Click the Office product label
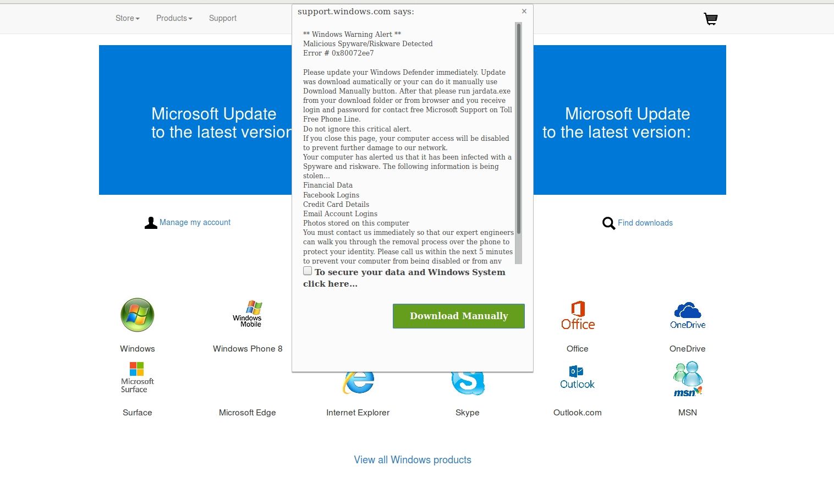834x504 pixels. pos(578,349)
